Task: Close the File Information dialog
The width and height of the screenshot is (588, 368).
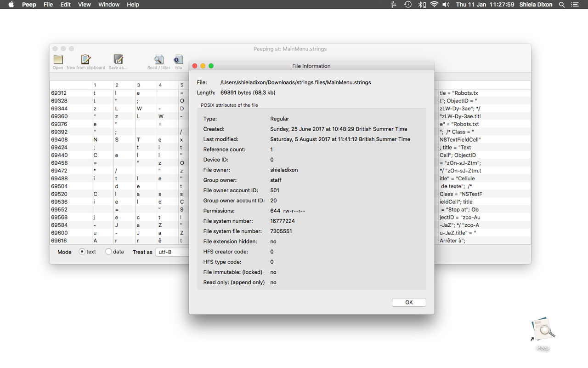Action: [195, 66]
